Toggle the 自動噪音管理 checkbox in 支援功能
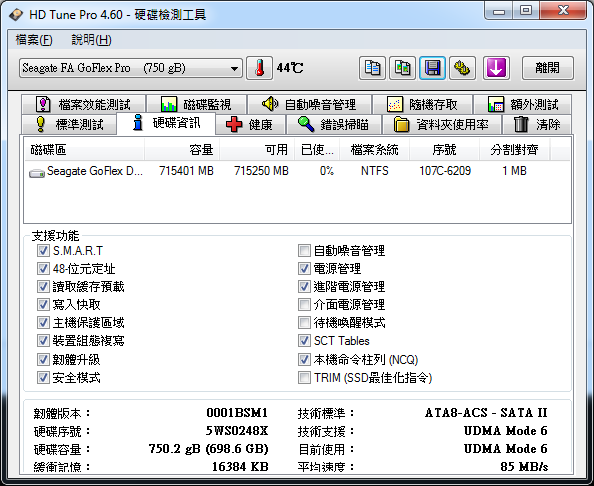The image size is (594, 486). pyautogui.click(x=304, y=250)
